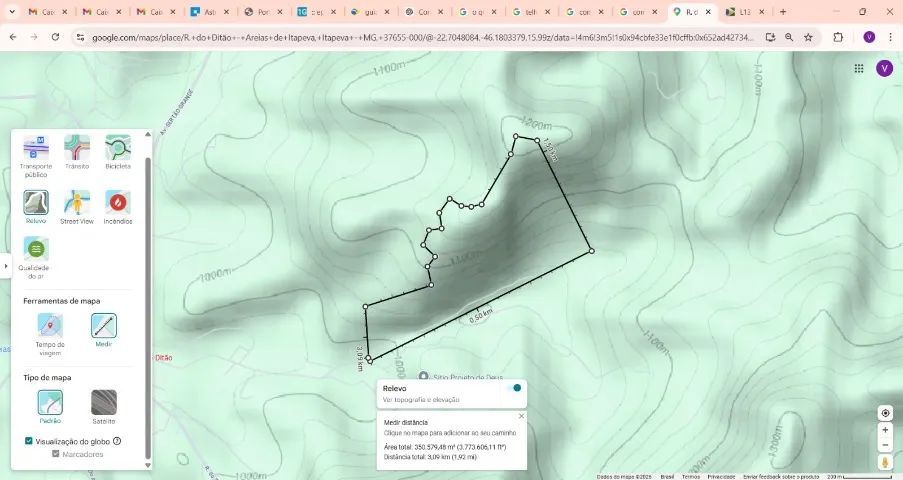Zoom out with the minus button
Image resolution: width=903 pixels, height=480 pixels.
(885, 445)
